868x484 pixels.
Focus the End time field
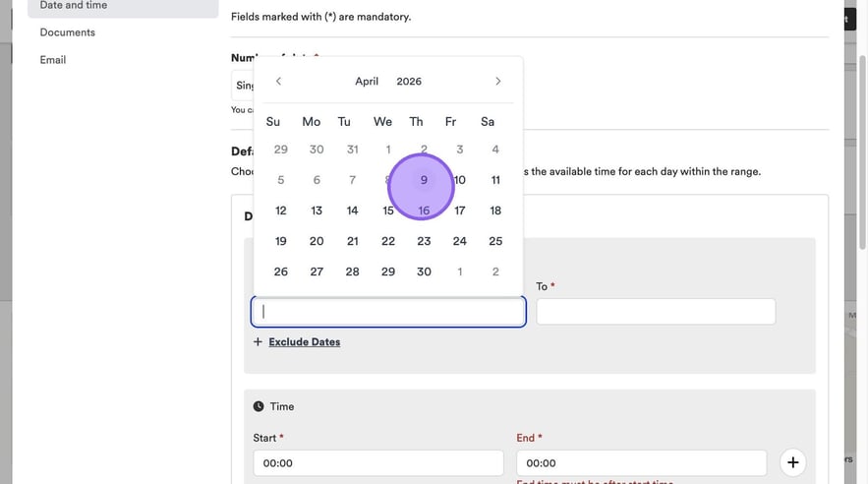[x=642, y=462]
